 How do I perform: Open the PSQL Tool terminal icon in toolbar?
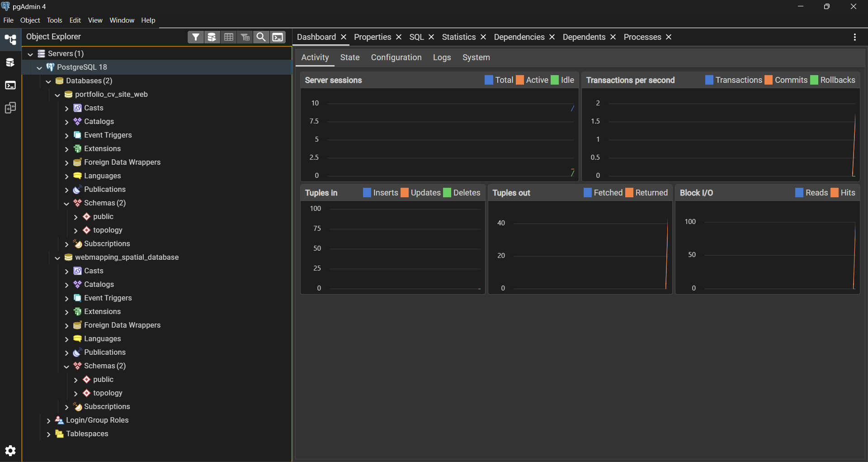click(x=278, y=37)
